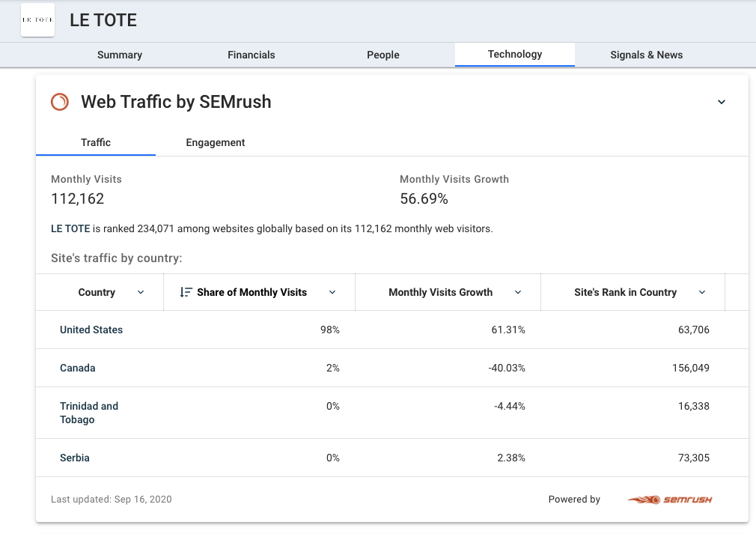Viewport: 756px width, 534px height.
Task: Click the Monthly Visits Growth column header
Action: 441,292
